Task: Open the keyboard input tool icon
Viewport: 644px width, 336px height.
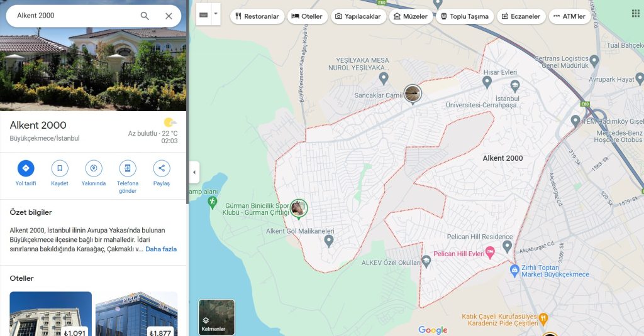Action: pyautogui.click(x=203, y=15)
